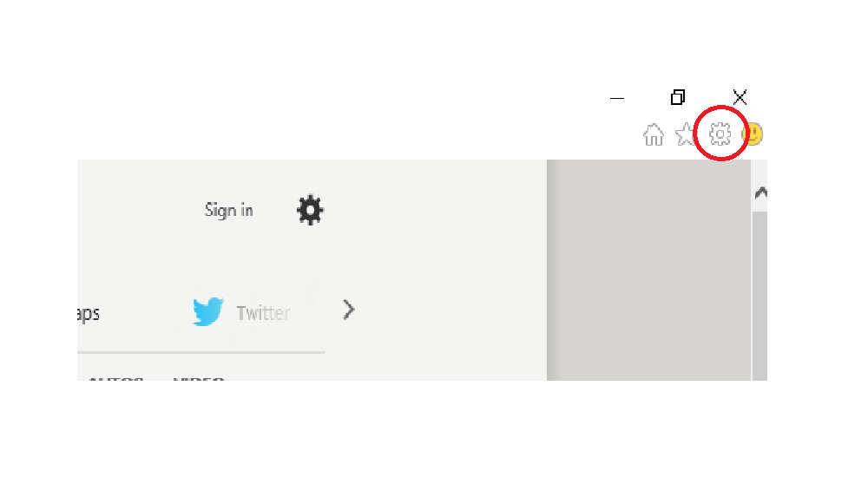Show more quick links with right chevron
Viewport: 868px width, 477px height.
pyautogui.click(x=348, y=310)
